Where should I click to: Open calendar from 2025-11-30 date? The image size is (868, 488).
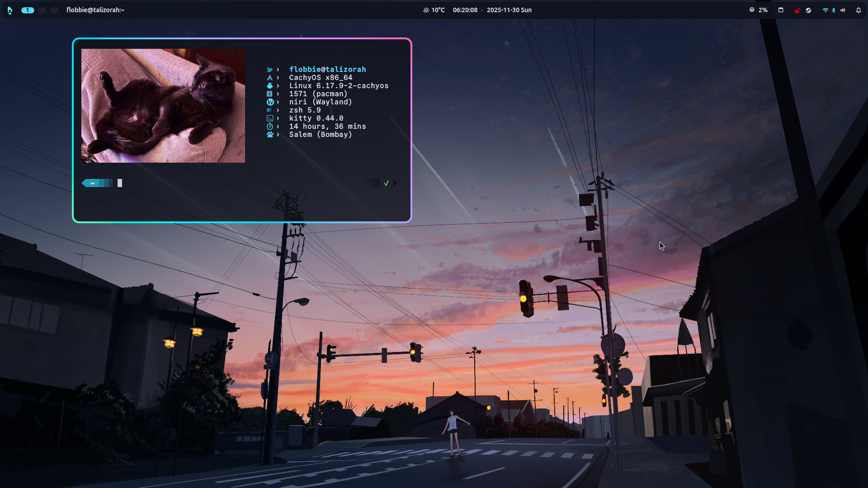tap(509, 10)
